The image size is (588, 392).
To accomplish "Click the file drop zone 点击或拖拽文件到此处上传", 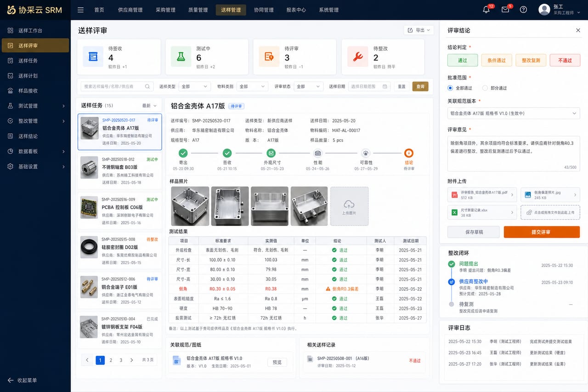I will pyautogui.click(x=550, y=212).
